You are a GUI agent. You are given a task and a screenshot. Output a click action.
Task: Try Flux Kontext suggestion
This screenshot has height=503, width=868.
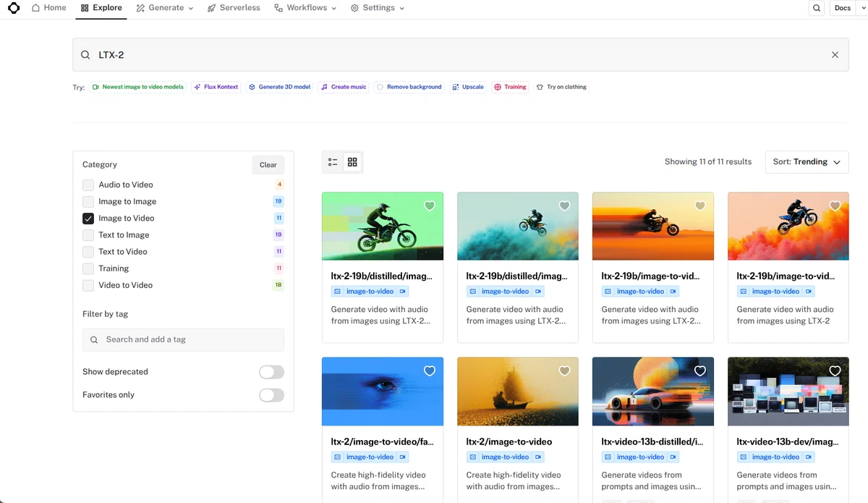pos(216,87)
